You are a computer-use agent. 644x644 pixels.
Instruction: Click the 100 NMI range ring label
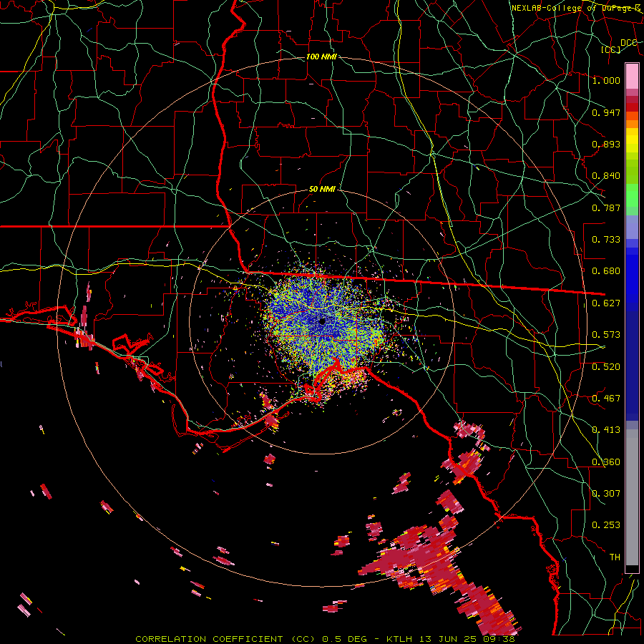(321, 57)
